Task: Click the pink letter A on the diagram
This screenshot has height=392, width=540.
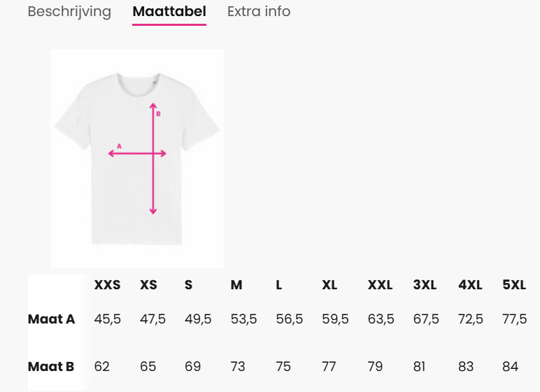Action: pyautogui.click(x=119, y=146)
